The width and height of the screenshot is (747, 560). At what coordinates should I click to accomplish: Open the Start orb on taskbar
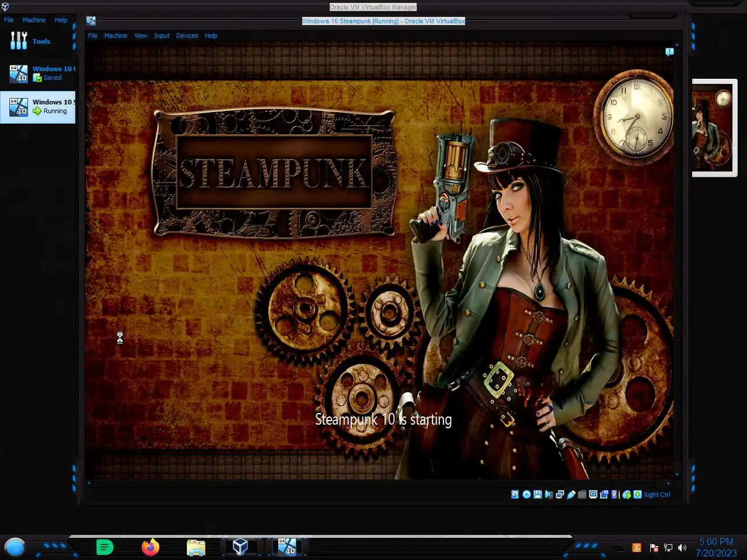click(x=15, y=547)
